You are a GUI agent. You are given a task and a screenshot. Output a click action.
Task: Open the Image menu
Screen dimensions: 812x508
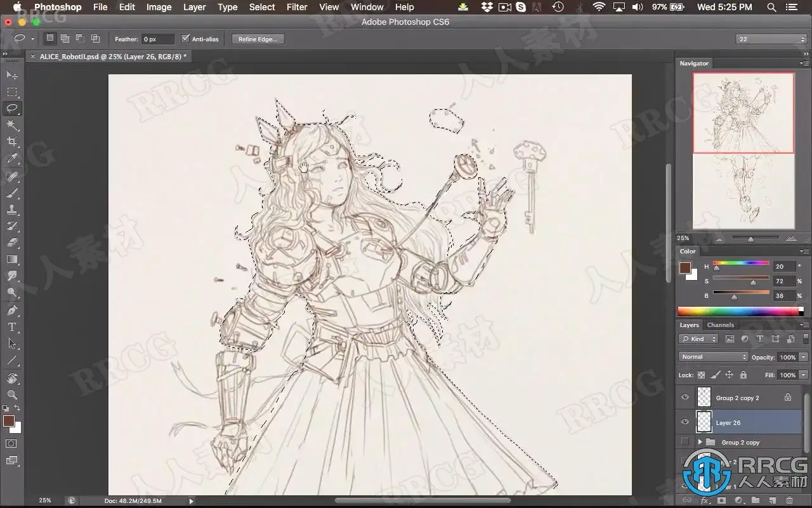[159, 7]
